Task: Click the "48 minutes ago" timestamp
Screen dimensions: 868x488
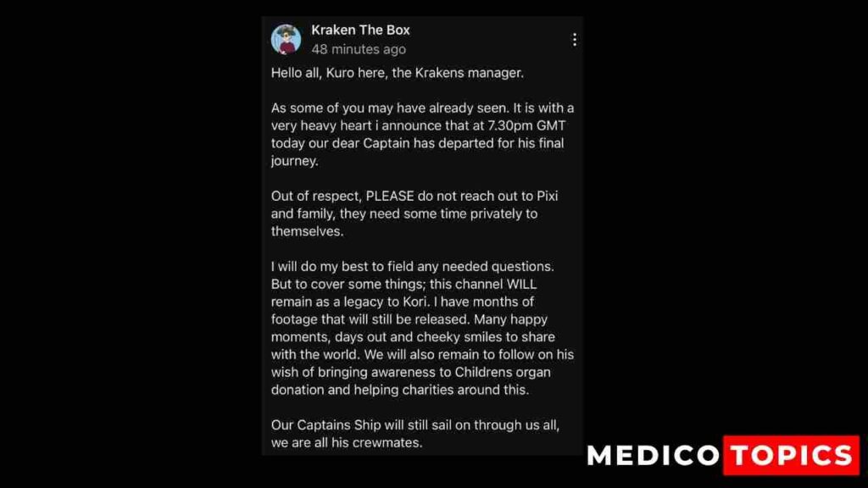Action: [359, 50]
